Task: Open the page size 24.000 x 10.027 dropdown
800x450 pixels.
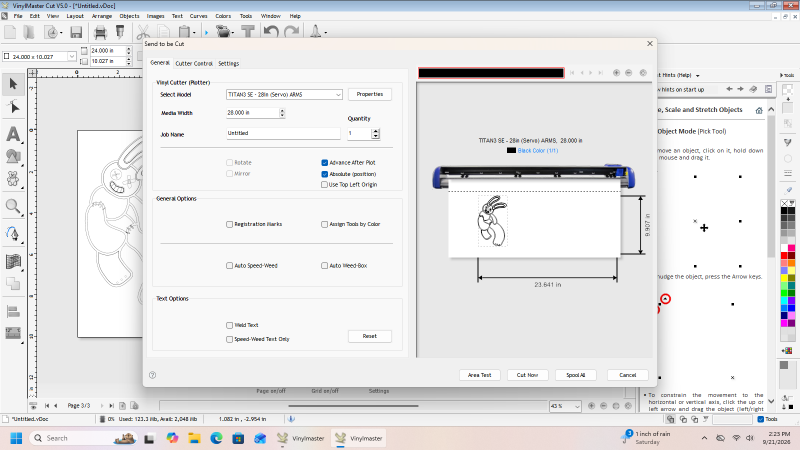Action: coord(71,56)
